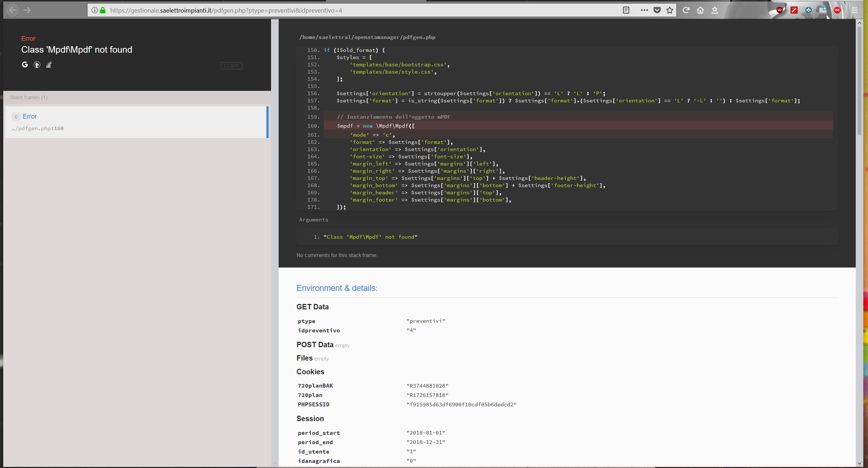Screen dimensions: 868x468
Task: Open the MEGA extension
Action: point(837,10)
